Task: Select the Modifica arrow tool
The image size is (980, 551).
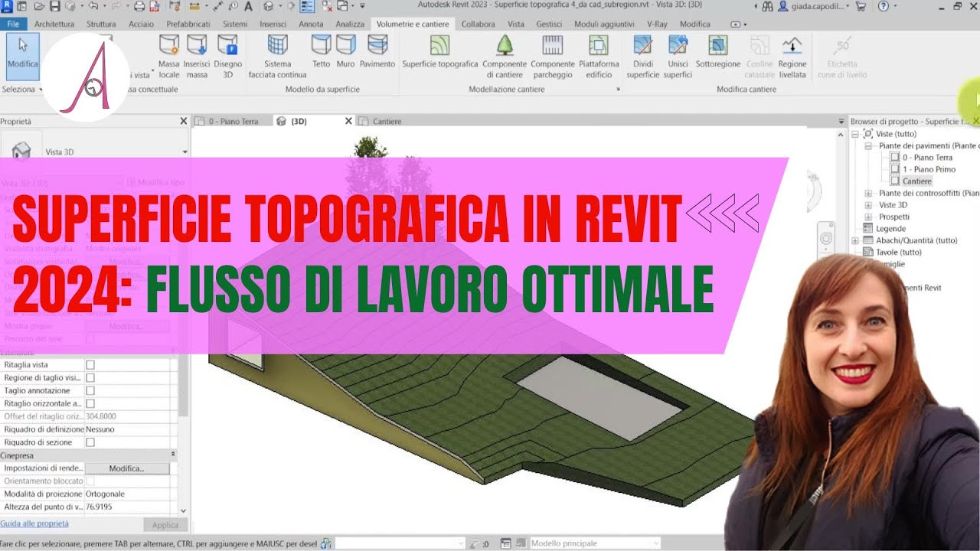Action: [22, 55]
